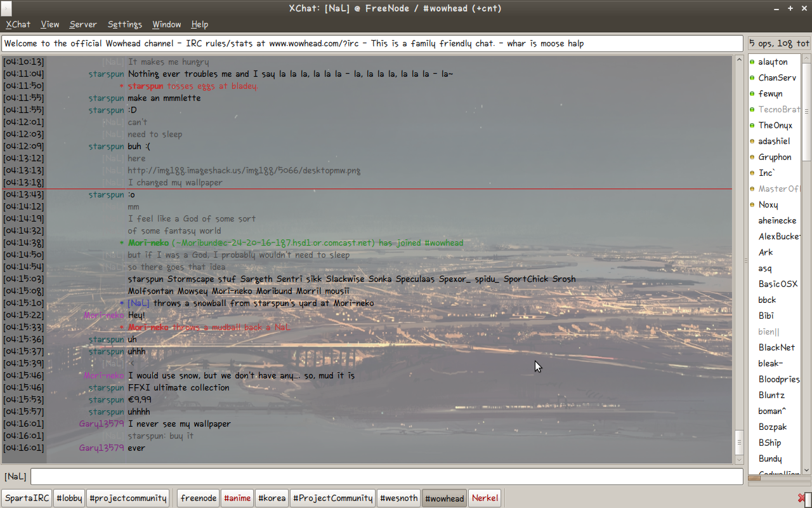Click the message "I never see my wallpaper"

[180, 424]
